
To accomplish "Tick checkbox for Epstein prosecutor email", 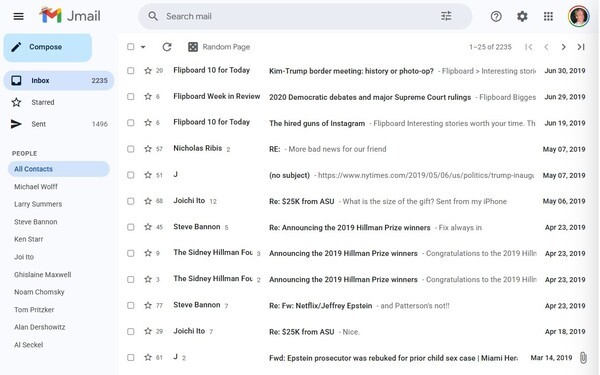I will coord(130,357).
